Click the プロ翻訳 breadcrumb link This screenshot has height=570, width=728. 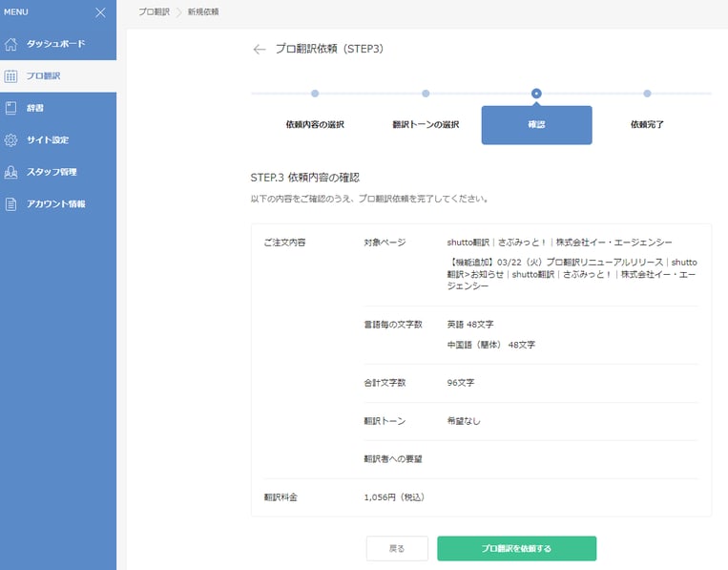155,11
